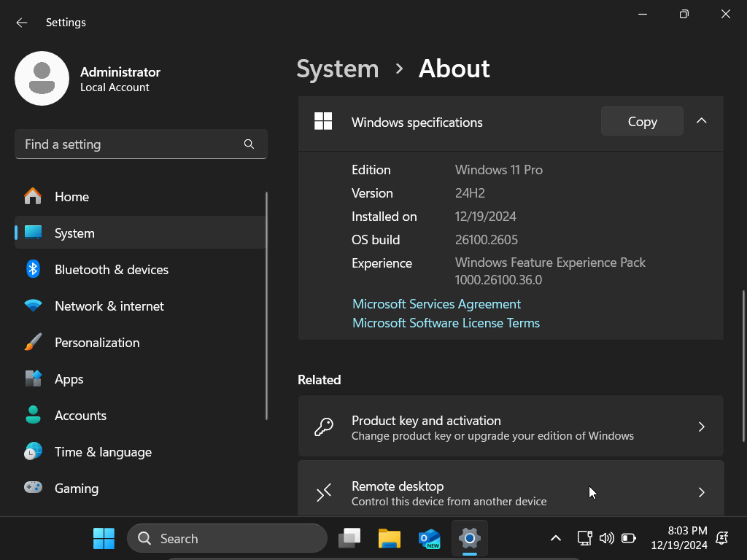Click the Home house icon
Viewport: 747px width, 560px height.
pos(33,196)
